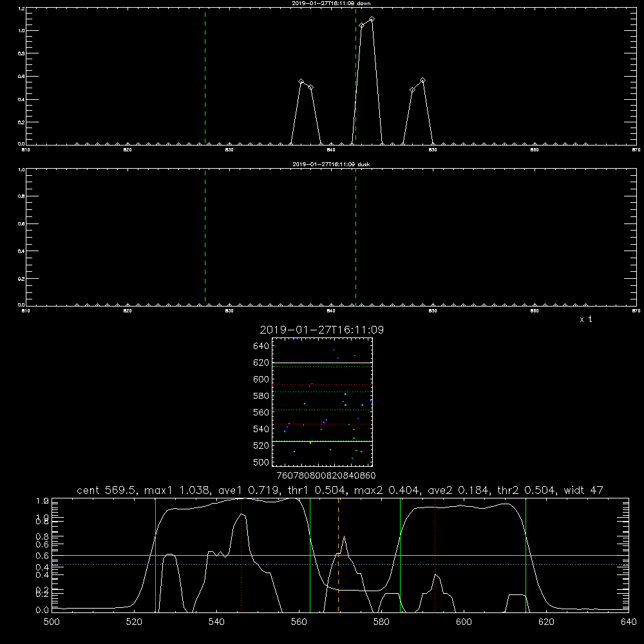Screen dimensions: 644x644
Task: Click x-axis label '560' of bottom plot
Action: 299,622
